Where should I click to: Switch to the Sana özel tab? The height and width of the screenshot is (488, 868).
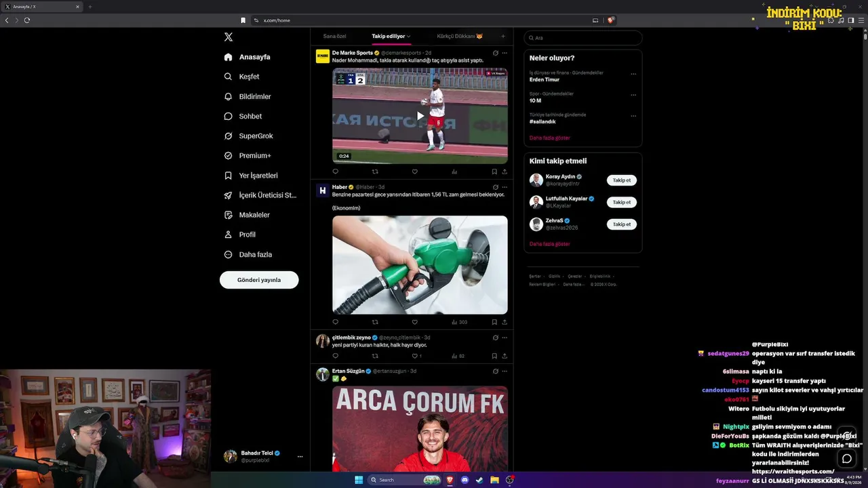click(335, 36)
